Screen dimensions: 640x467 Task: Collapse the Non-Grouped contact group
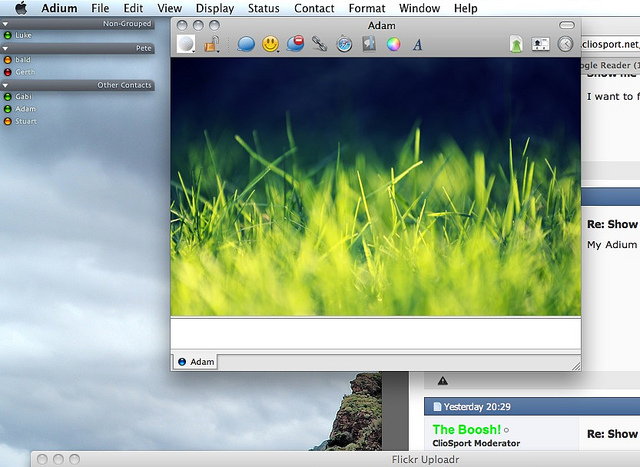pyautogui.click(x=6, y=22)
